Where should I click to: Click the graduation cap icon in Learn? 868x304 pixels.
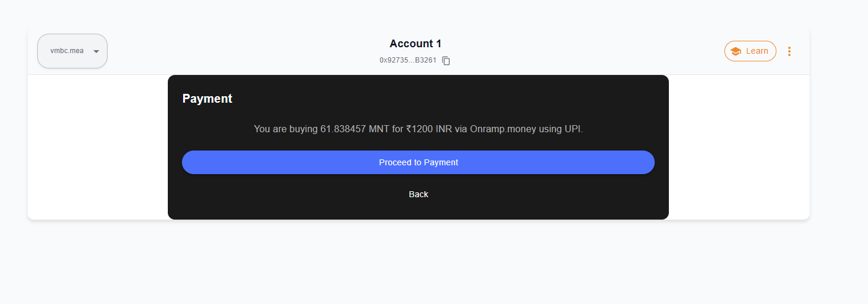tap(736, 51)
